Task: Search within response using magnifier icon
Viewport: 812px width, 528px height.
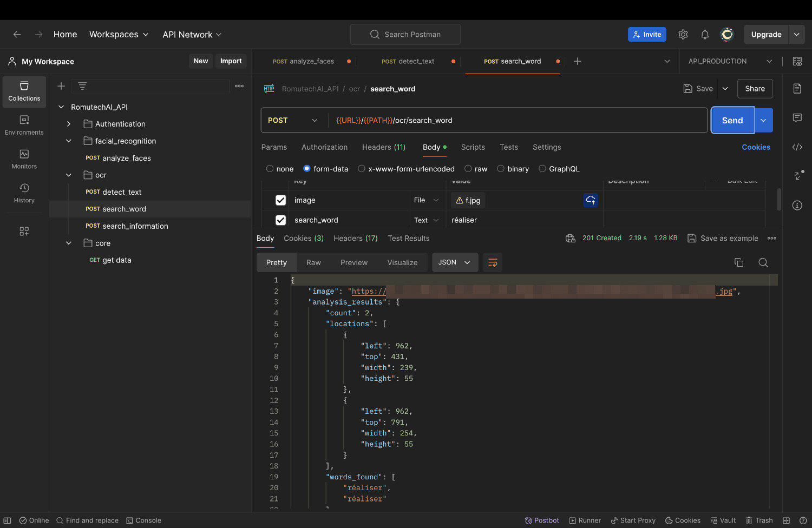Action: [x=763, y=262]
